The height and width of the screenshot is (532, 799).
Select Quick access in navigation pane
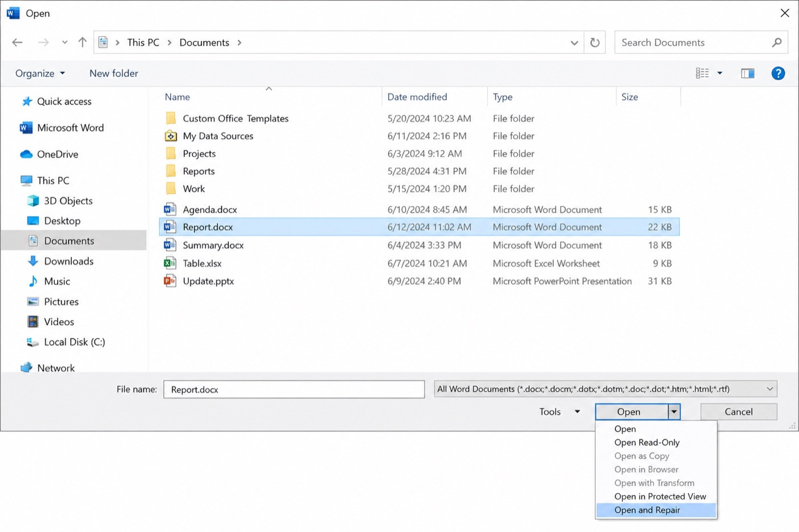coord(56,101)
